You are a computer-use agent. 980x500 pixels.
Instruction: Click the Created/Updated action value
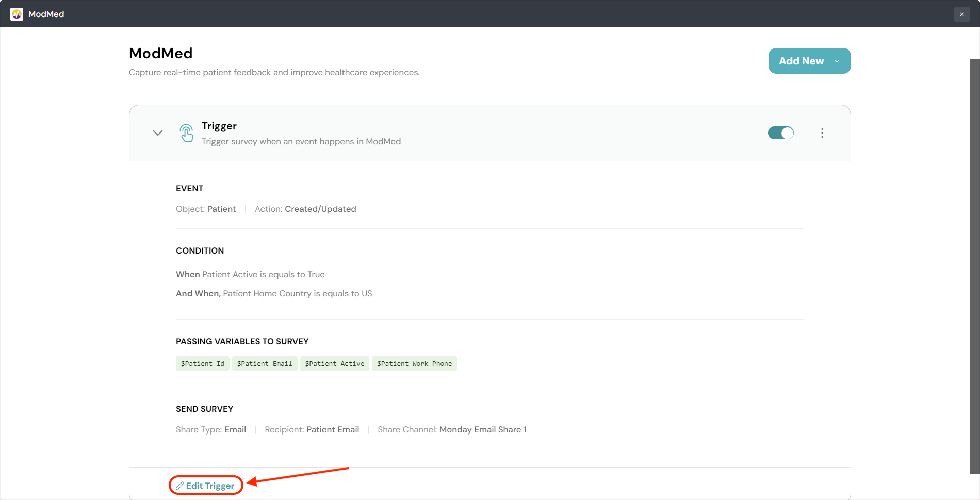320,209
